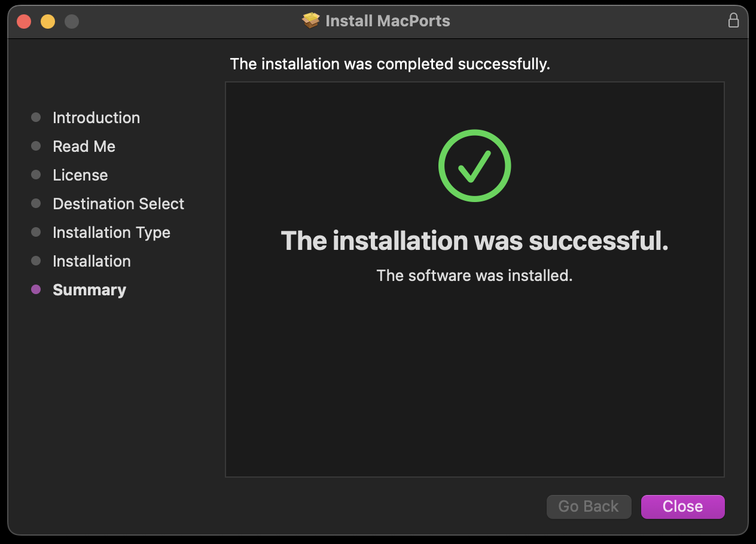Click 'The installation was completed successfully.' header
The width and height of the screenshot is (756, 544).
[390, 64]
